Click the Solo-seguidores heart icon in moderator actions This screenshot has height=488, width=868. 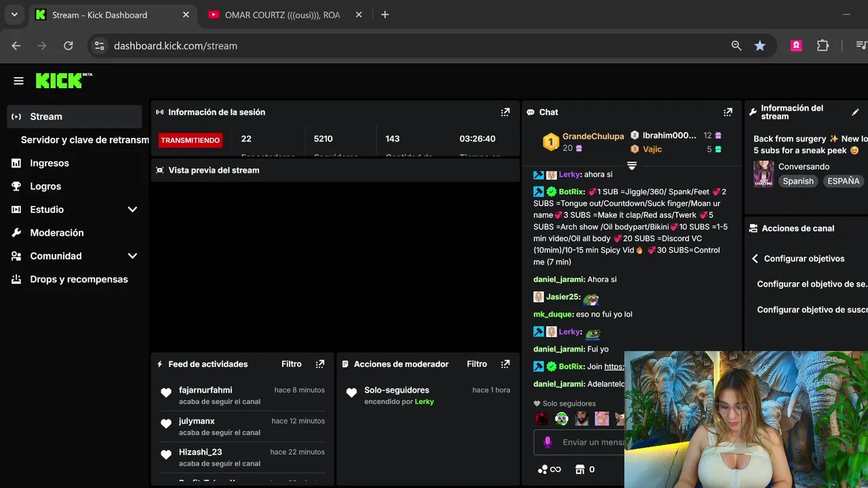coord(351,392)
